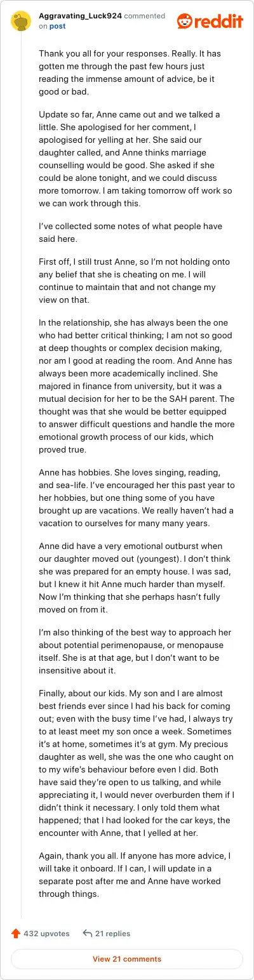
Task: Click the orange upvote arrow icon
Action: pyautogui.click(x=16, y=934)
